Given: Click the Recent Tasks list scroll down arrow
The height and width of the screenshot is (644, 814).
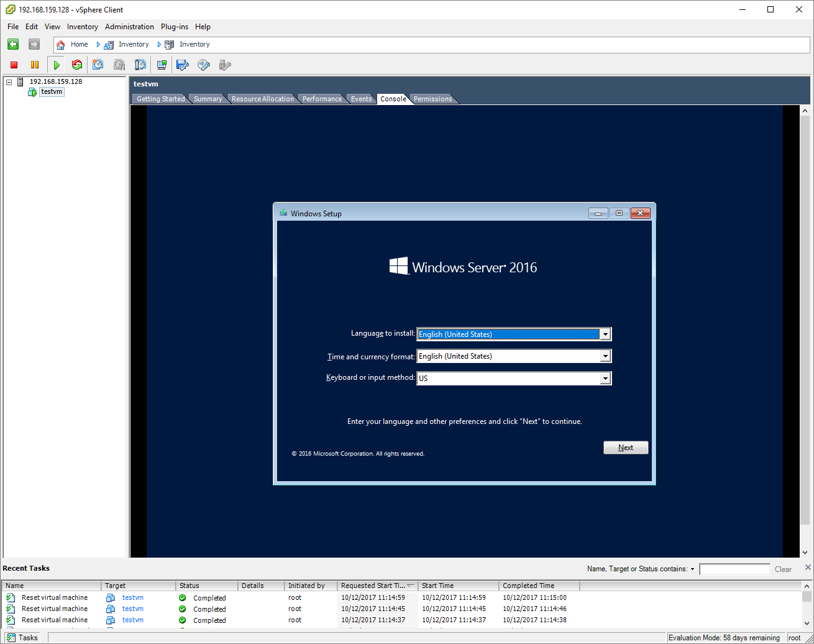Looking at the screenshot, I should [807, 623].
